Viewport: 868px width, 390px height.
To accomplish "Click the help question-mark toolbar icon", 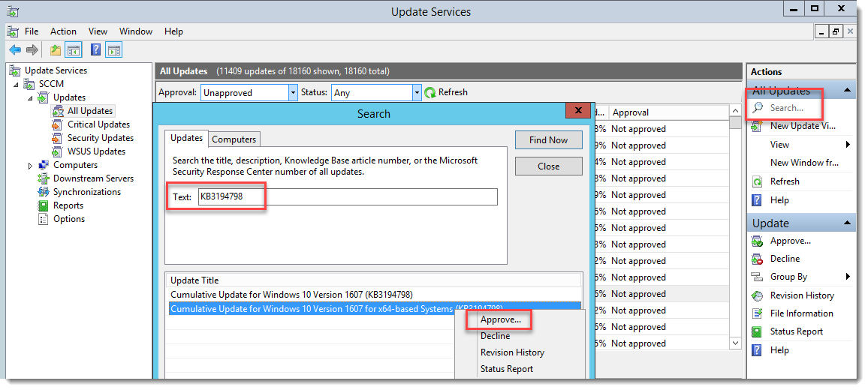I will pos(96,50).
